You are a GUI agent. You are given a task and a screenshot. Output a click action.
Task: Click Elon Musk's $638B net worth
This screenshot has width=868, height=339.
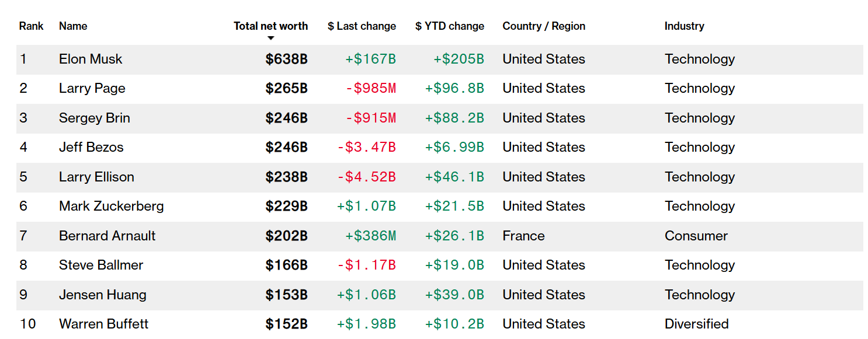coord(286,60)
